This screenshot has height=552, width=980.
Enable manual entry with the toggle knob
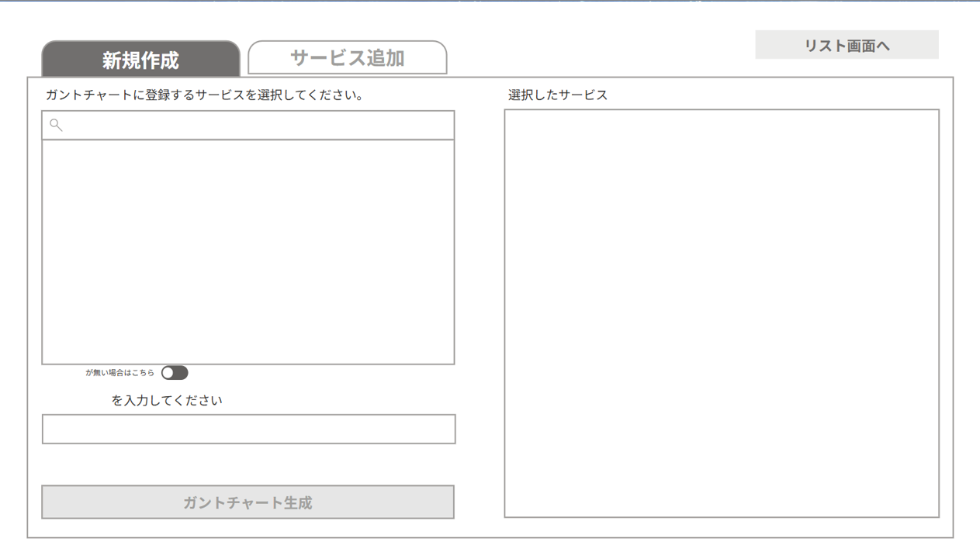pyautogui.click(x=168, y=373)
